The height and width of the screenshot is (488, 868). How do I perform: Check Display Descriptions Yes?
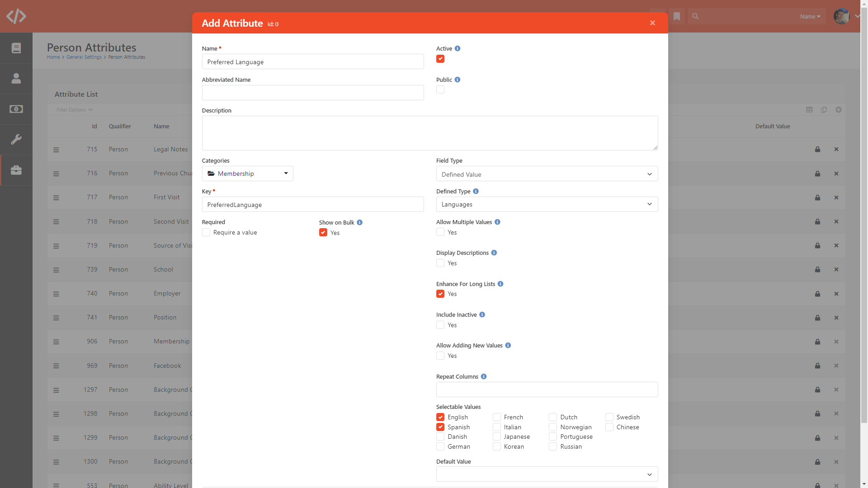[x=440, y=263]
